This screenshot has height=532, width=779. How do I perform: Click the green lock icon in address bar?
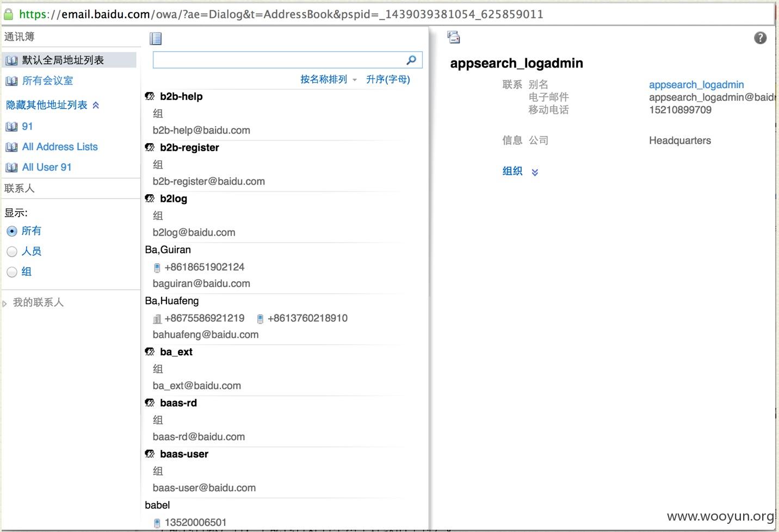click(x=9, y=14)
